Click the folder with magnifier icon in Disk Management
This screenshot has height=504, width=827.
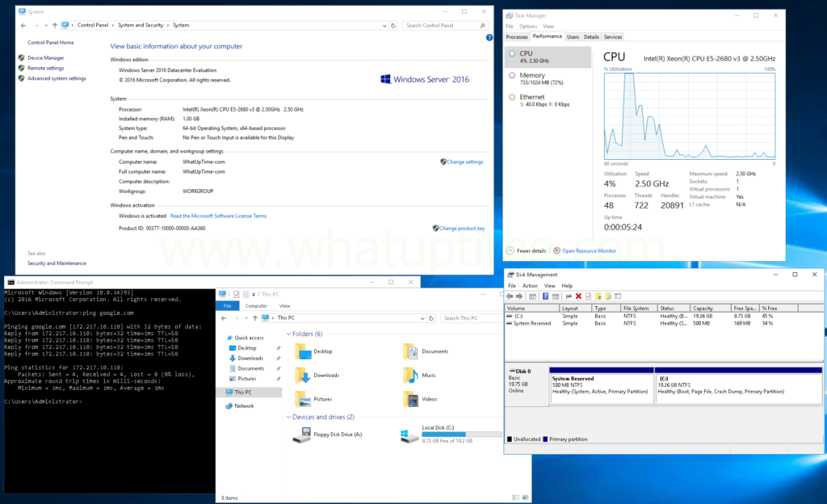(x=608, y=296)
